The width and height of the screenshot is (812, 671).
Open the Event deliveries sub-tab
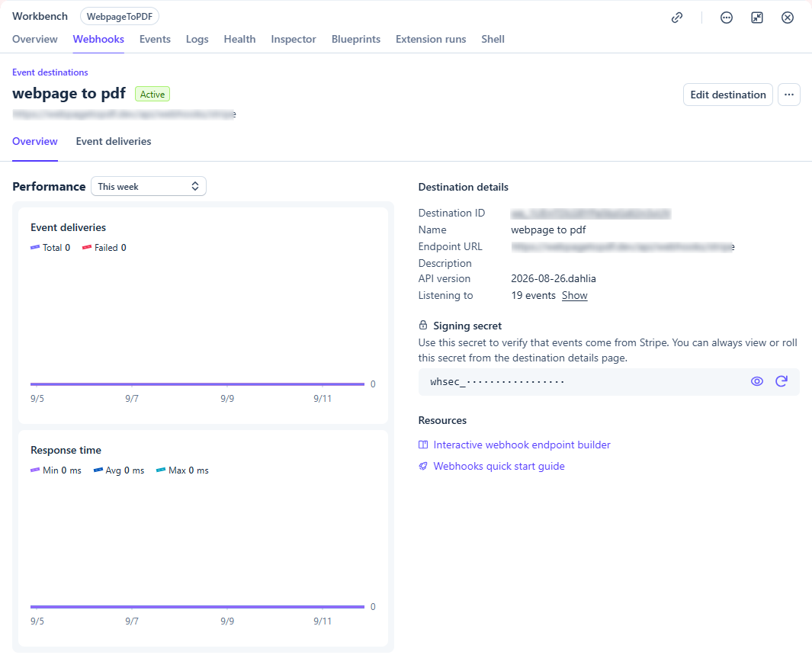coord(114,141)
